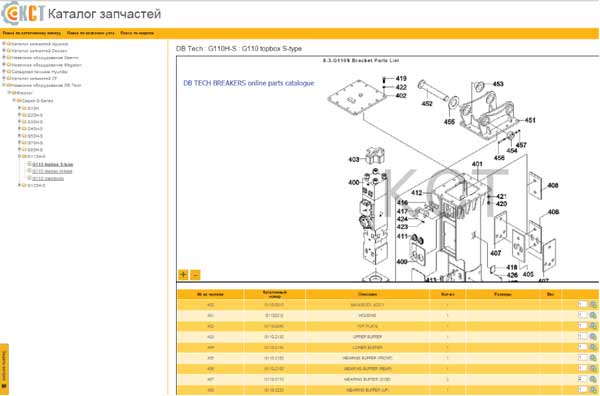Click part label 451 in diagram

(530, 120)
